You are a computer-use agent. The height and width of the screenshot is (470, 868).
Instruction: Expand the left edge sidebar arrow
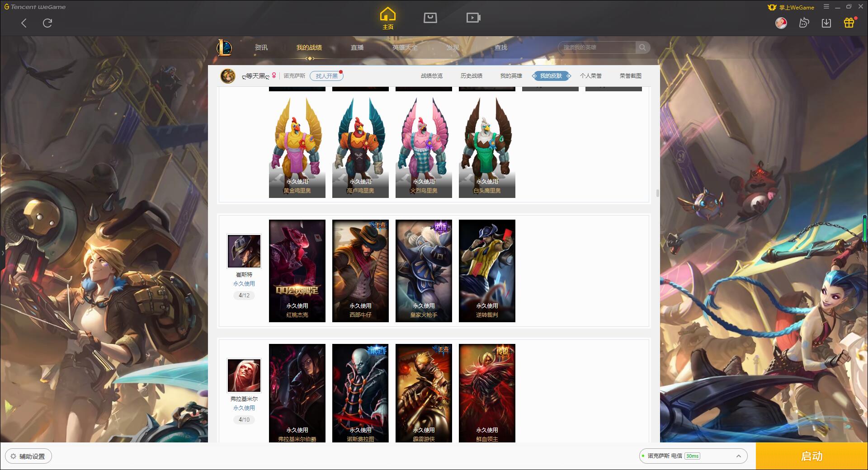coord(2,253)
